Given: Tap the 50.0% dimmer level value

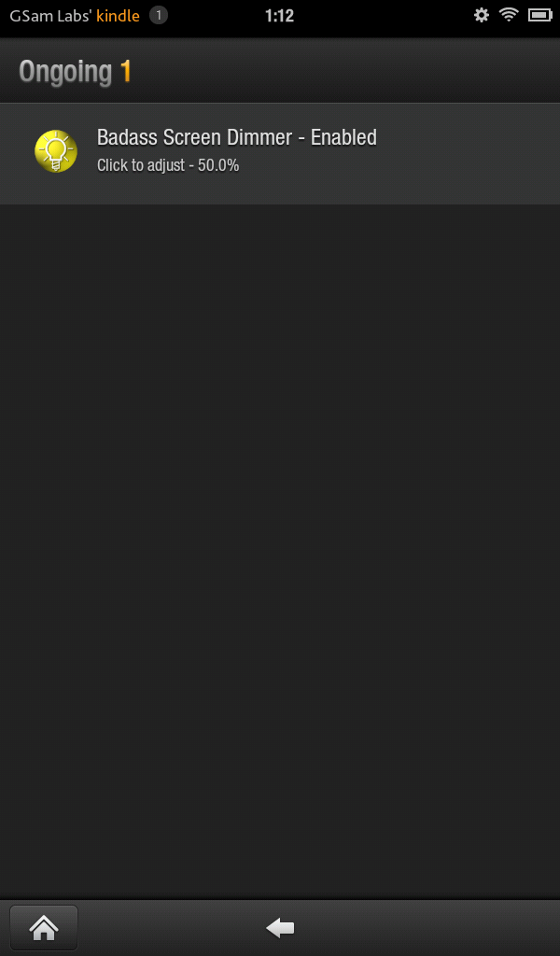Looking at the screenshot, I should click(218, 165).
